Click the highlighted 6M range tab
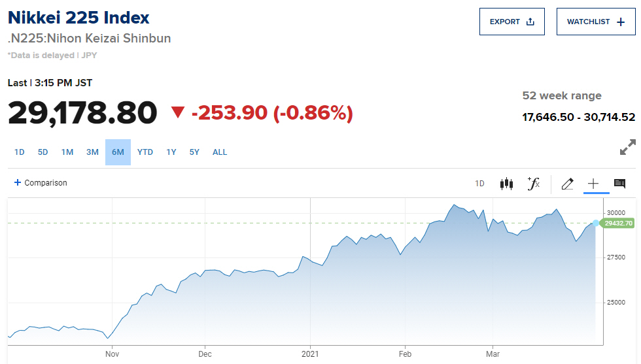 click(118, 152)
